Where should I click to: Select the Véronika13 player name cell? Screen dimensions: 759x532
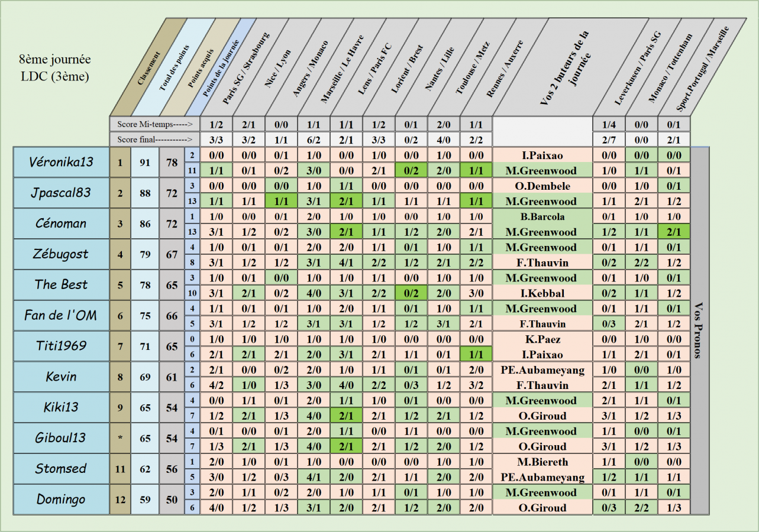(61, 162)
